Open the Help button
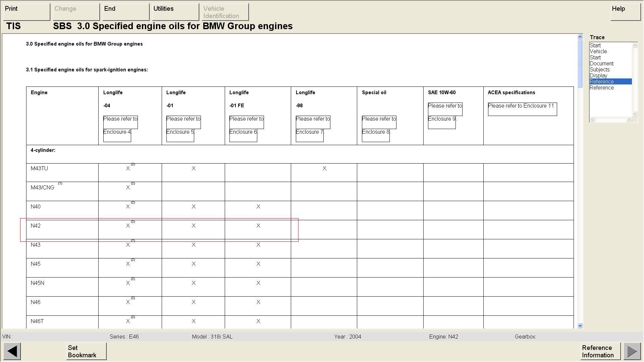644x362 pixels. coord(625,12)
